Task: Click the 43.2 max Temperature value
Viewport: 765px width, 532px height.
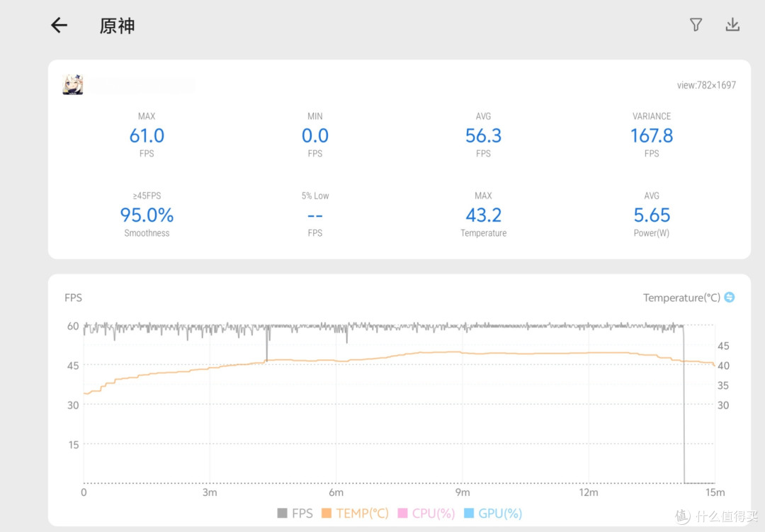Action: coord(484,215)
